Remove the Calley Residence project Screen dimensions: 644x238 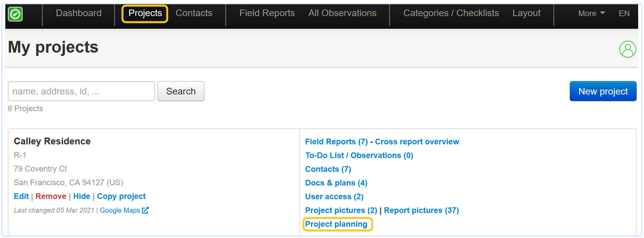pyautogui.click(x=51, y=196)
